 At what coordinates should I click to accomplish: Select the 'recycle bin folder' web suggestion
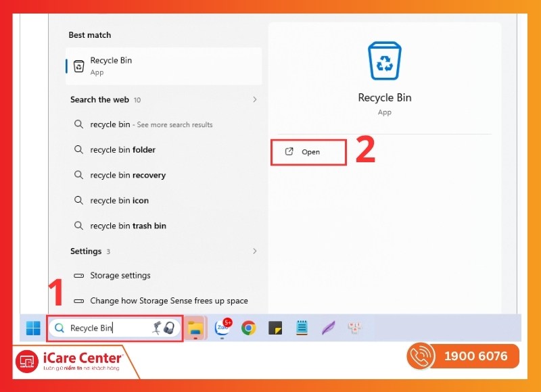(x=122, y=150)
